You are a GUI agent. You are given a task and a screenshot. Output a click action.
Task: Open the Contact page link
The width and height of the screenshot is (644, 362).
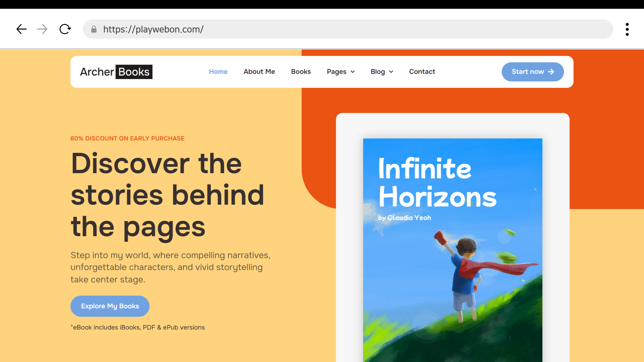coord(422,72)
